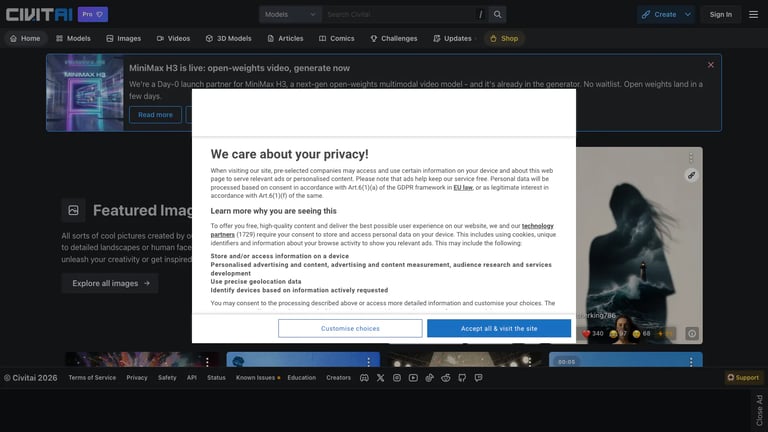Dismiss the MiniMax H3 announcement banner

click(711, 65)
